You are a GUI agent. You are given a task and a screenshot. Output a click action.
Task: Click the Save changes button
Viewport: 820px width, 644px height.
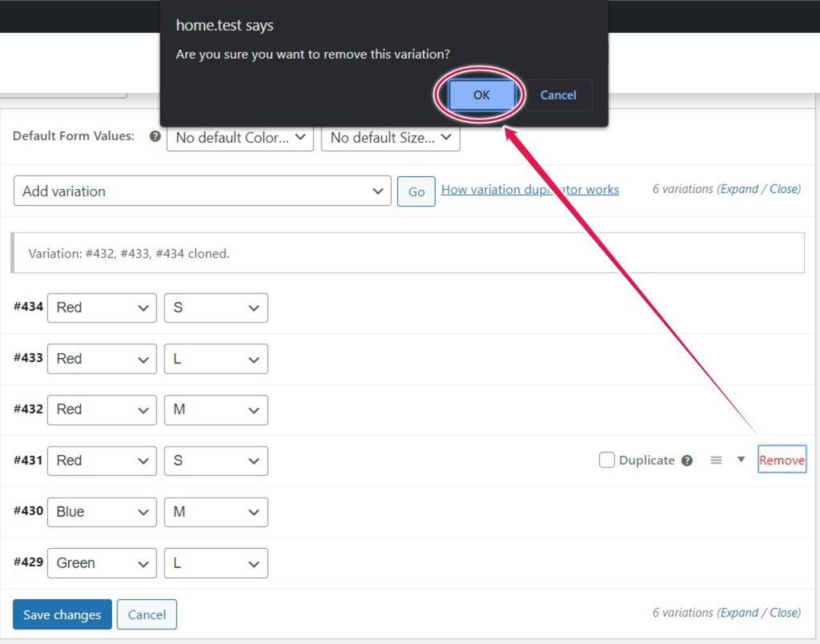pyautogui.click(x=62, y=614)
